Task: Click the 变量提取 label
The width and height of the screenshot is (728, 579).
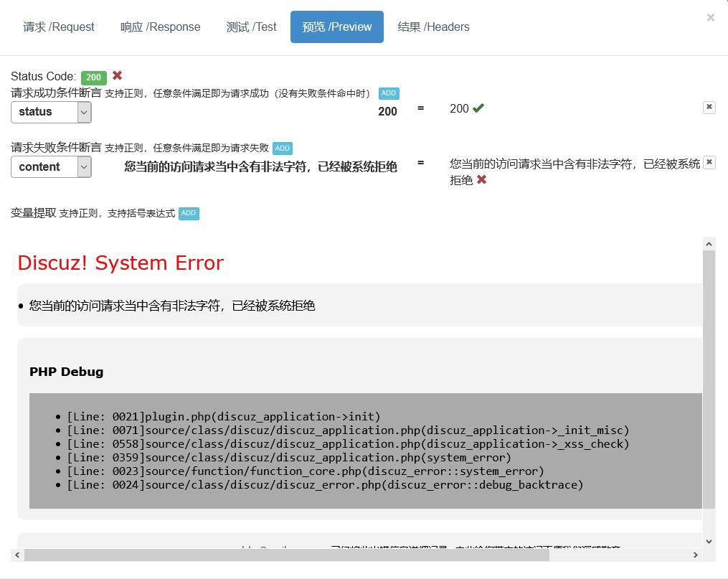Action: 34,213
